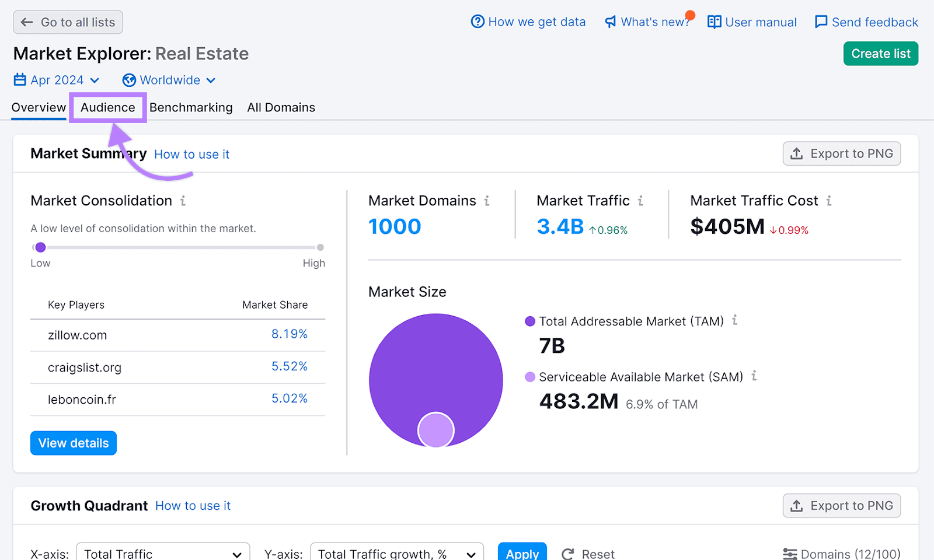Open the User manual book icon
The width and height of the screenshot is (934, 560).
click(713, 22)
